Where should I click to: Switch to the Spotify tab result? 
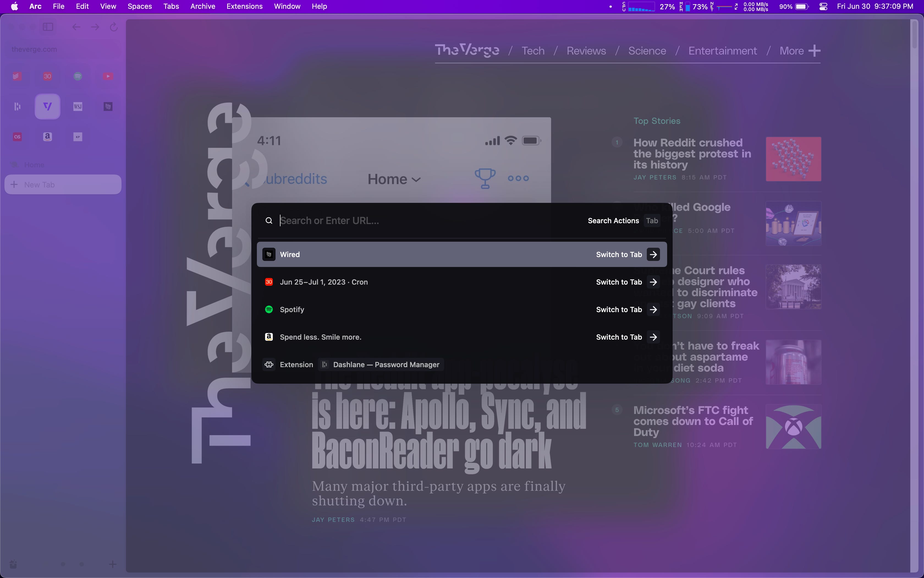pos(462,309)
